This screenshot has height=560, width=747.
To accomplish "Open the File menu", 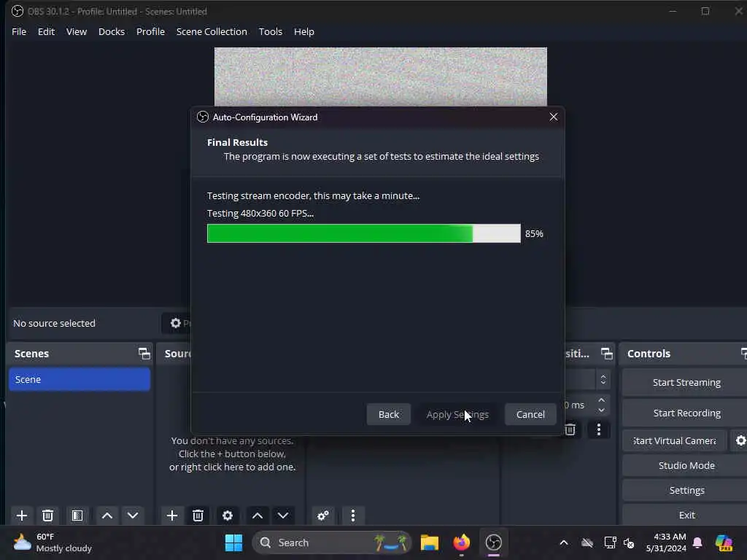I will click(x=19, y=31).
